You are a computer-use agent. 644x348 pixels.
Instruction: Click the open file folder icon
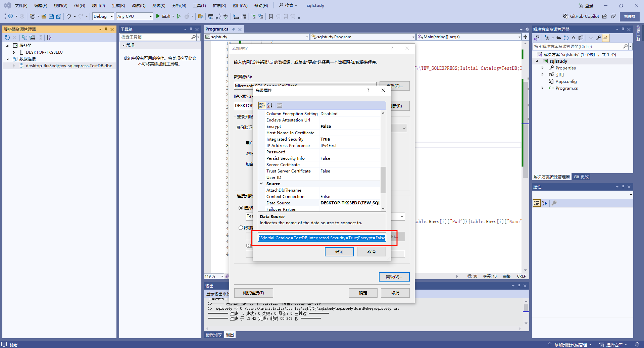coord(44,16)
